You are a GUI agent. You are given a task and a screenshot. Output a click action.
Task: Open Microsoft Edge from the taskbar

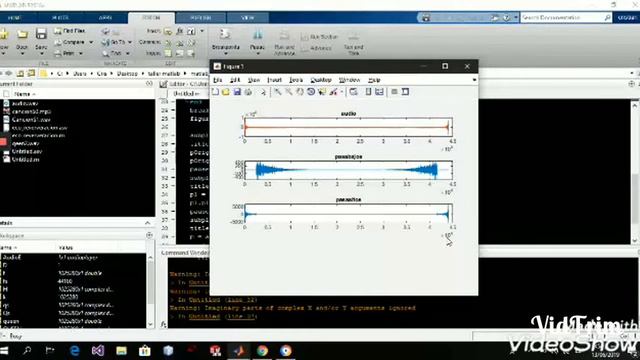(75, 351)
